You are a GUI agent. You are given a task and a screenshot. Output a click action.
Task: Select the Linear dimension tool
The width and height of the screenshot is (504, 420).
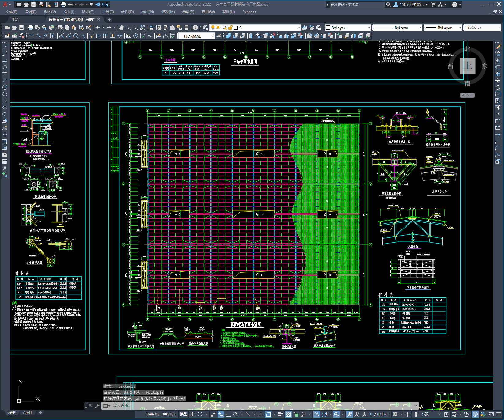[x=32, y=36]
